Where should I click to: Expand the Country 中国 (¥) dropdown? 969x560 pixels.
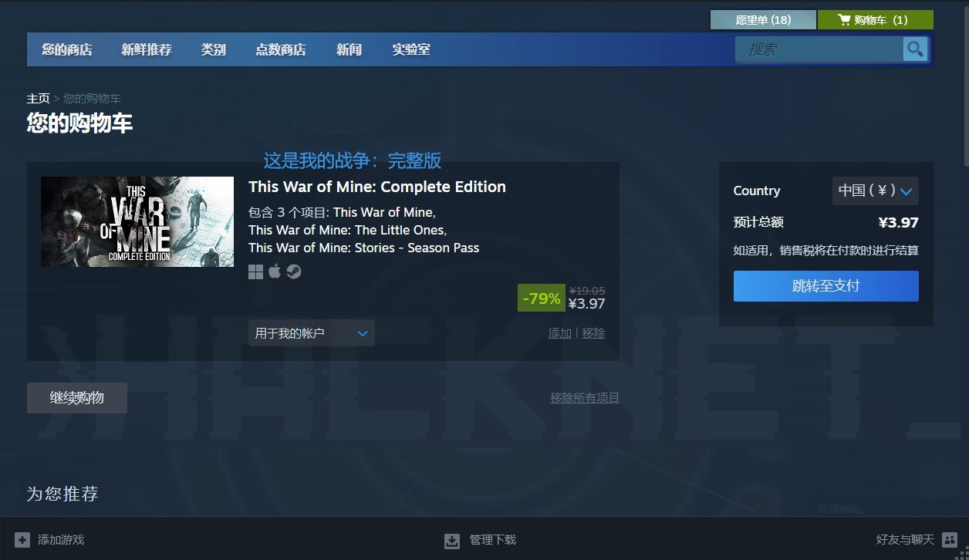point(876,191)
